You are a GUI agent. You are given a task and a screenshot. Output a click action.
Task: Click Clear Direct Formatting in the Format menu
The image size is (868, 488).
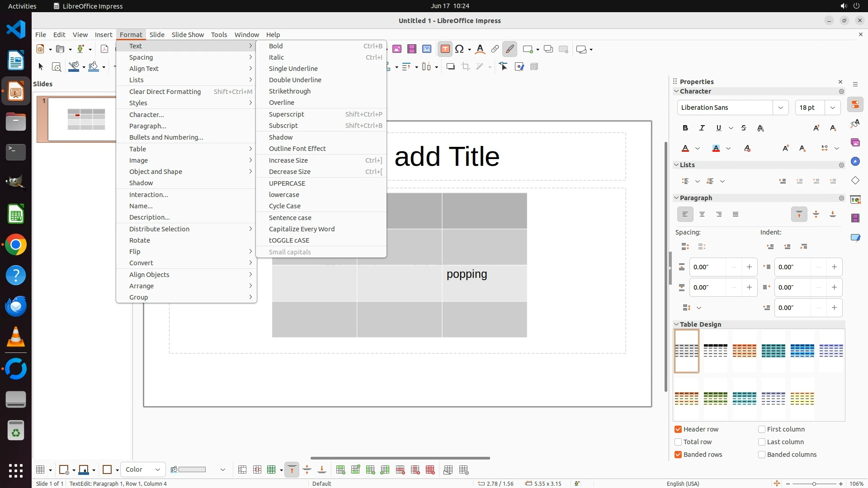click(165, 92)
